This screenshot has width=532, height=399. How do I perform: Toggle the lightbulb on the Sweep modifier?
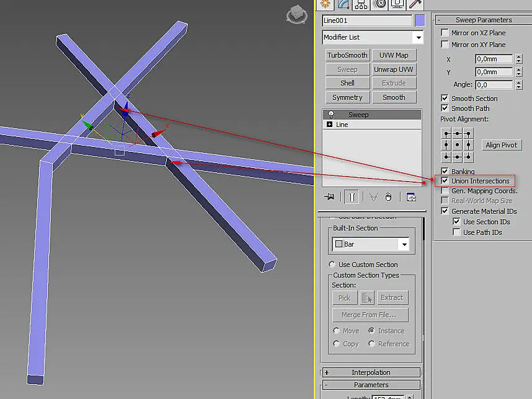[331, 115]
